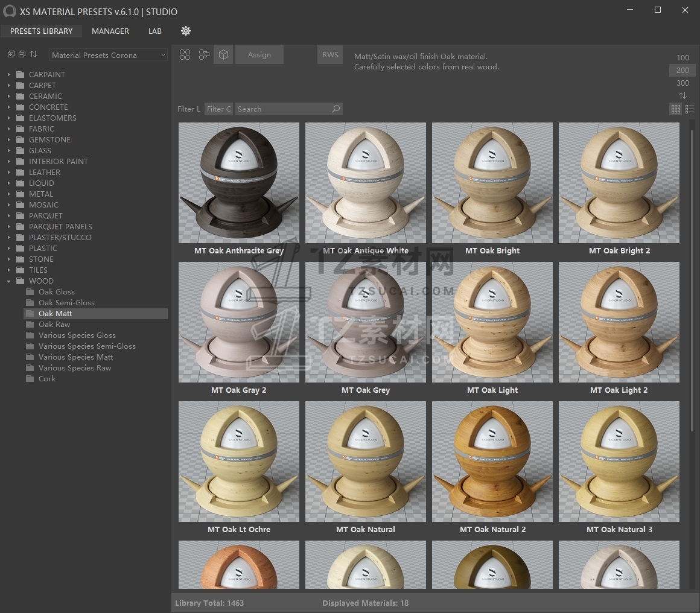The width and height of the screenshot is (700, 613).
Task: Click the sort arrows below thumbnail sizes
Action: 682,95
